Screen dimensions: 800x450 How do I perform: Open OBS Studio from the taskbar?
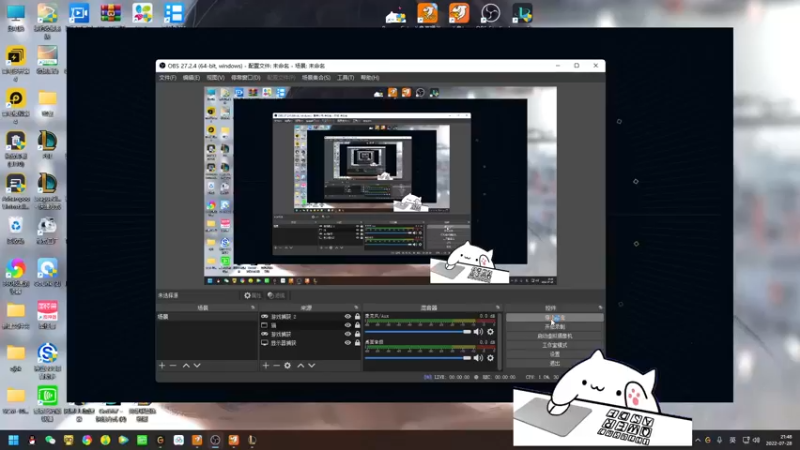(215, 440)
